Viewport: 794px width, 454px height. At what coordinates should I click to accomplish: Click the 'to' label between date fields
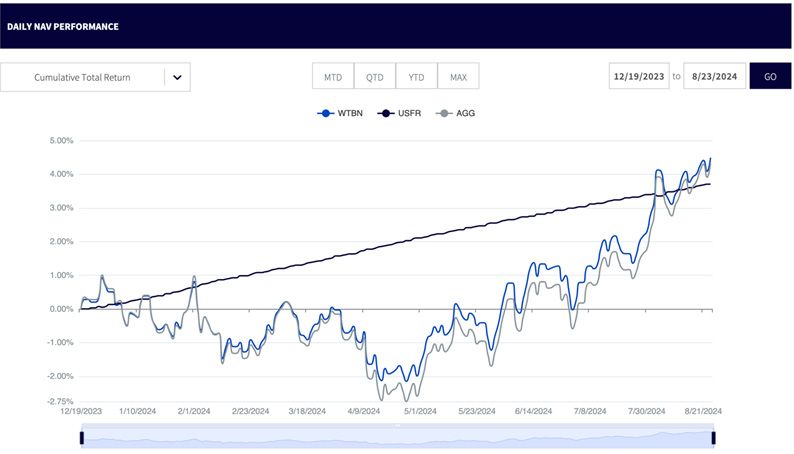677,76
